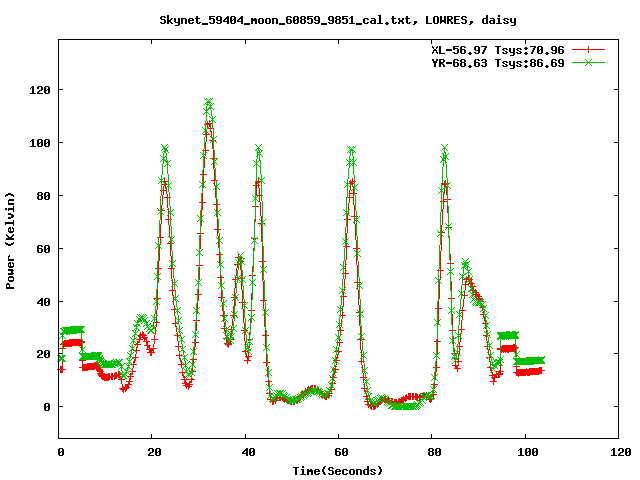Screen dimensions: 640x480
Task: Click the x-axis value 120
Action: [x=621, y=452]
